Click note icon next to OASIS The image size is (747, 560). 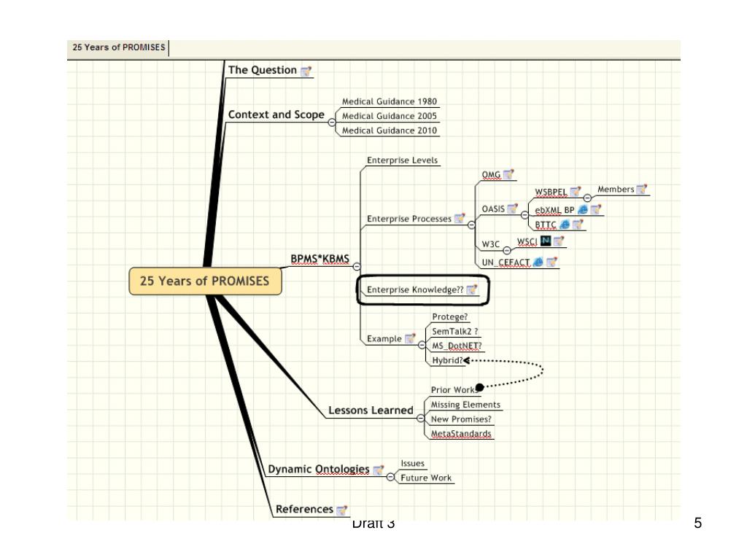(513, 208)
